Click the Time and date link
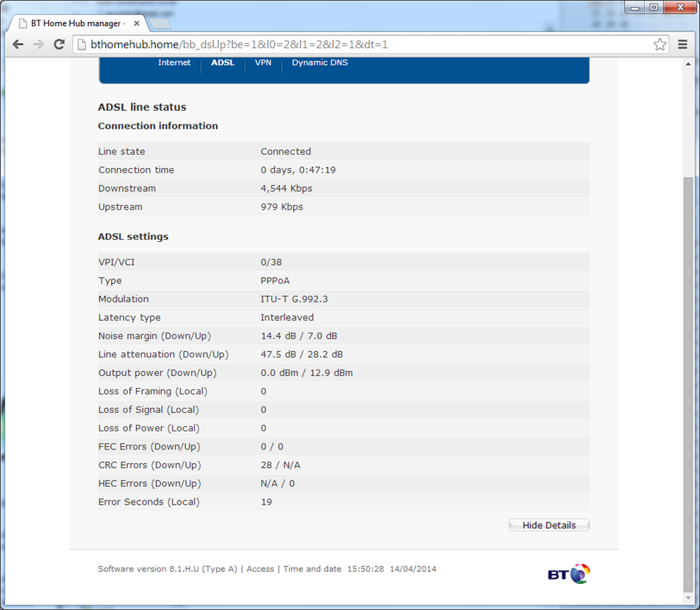This screenshot has height=610, width=700. pyautogui.click(x=312, y=569)
